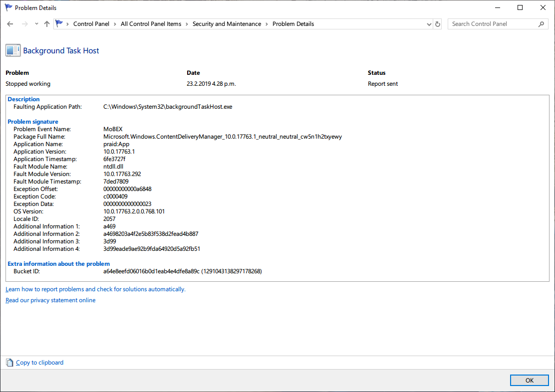Image resolution: width=555 pixels, height=392 pixels.
Task: Click the Problem signature section heading
Action: 33,122
